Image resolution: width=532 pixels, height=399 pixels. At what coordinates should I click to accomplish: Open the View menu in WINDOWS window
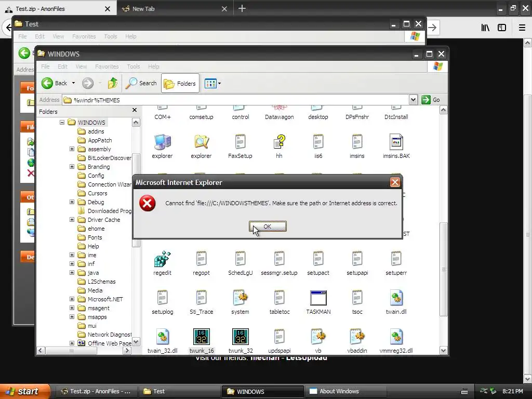(x=81, y=66)
